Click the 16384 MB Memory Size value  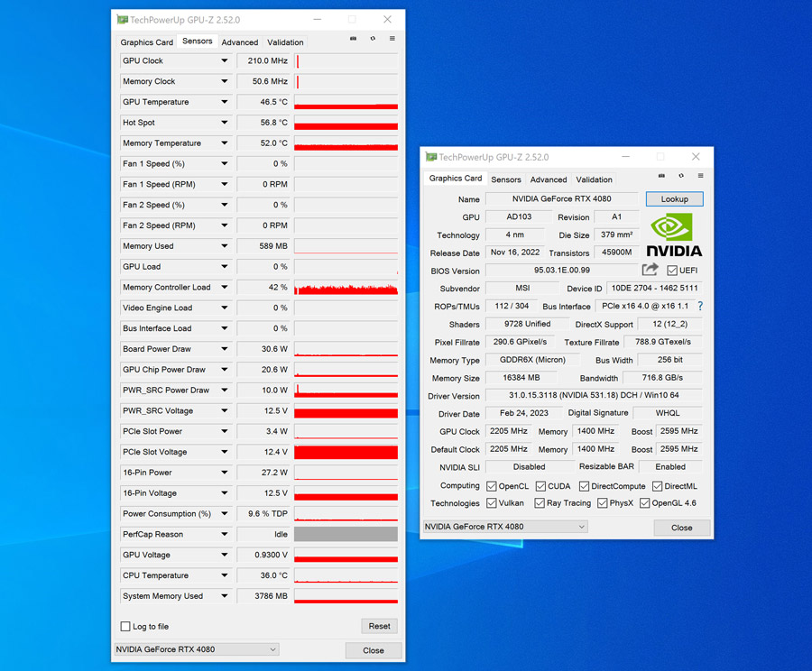pos(521,377)
